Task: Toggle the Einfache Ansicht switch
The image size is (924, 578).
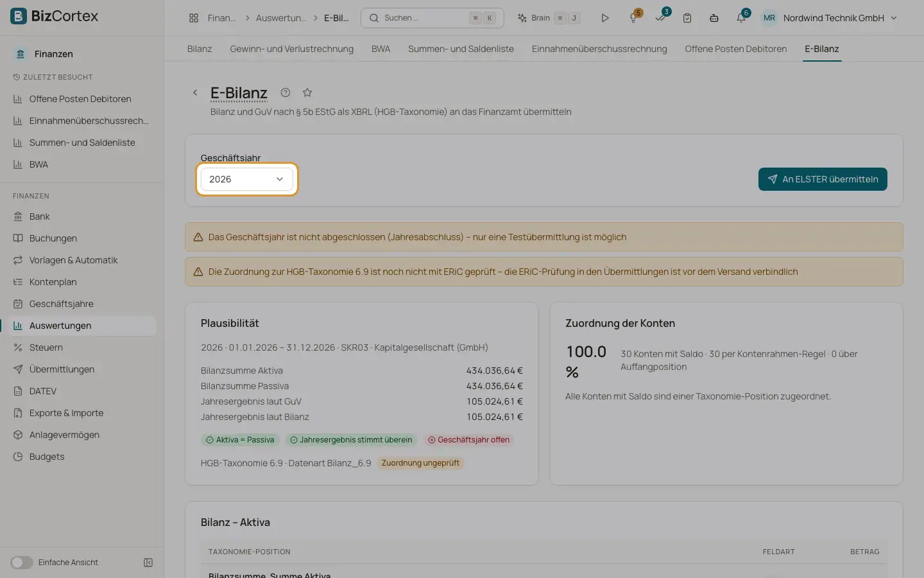Action: pyautogui.click(x=21, y=563)
